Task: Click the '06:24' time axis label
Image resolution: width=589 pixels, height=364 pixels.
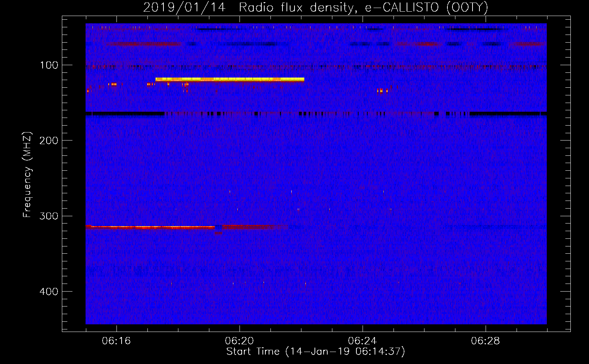Action: click(362, 341)
